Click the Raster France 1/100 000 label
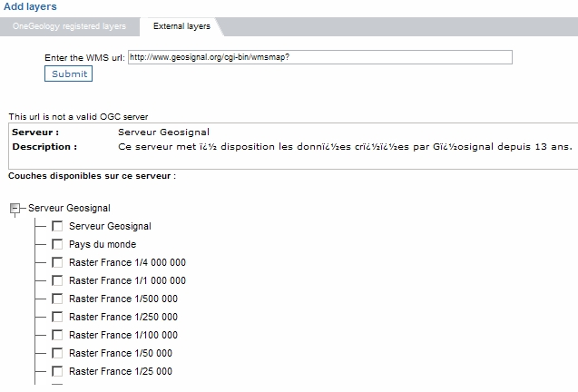The image size is (578, 392). 122,335
